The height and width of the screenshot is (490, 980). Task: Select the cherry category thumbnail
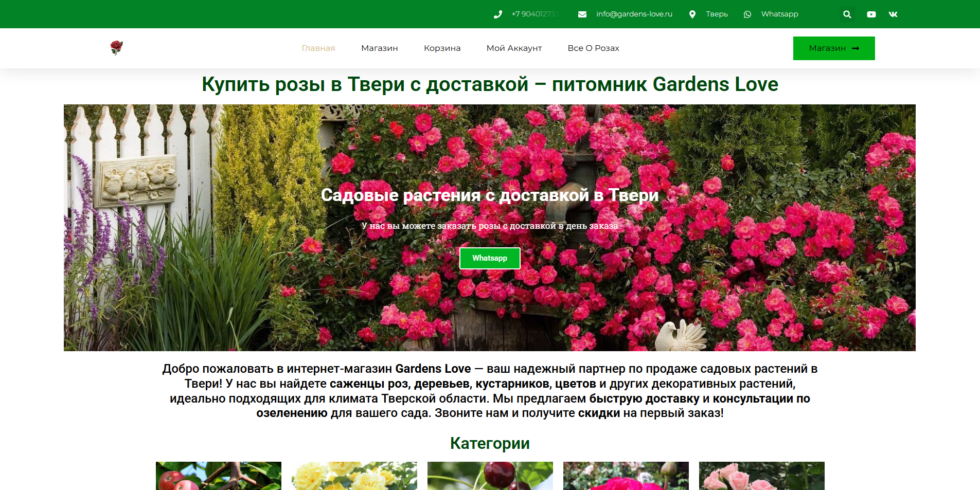[x=490, y=476]
